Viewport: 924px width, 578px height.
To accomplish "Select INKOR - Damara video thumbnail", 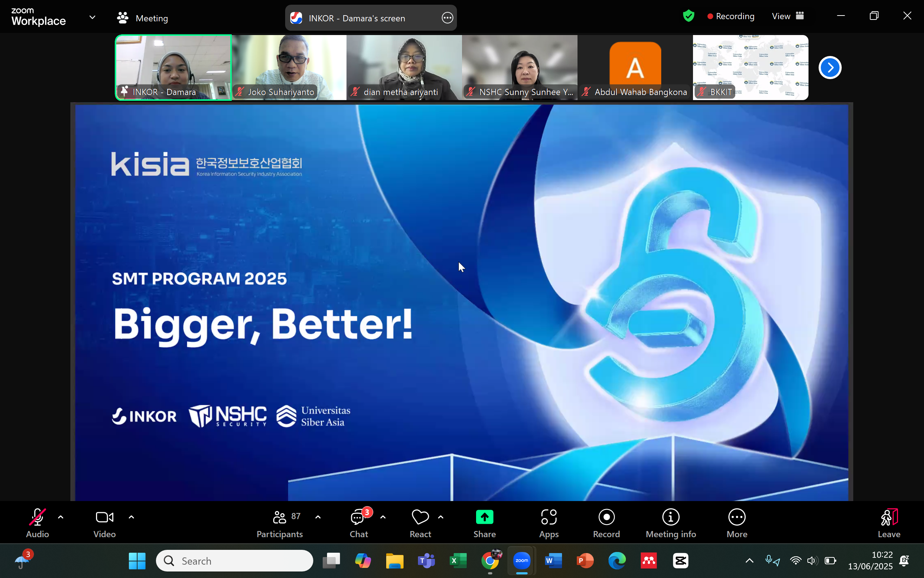I will 173,68.
